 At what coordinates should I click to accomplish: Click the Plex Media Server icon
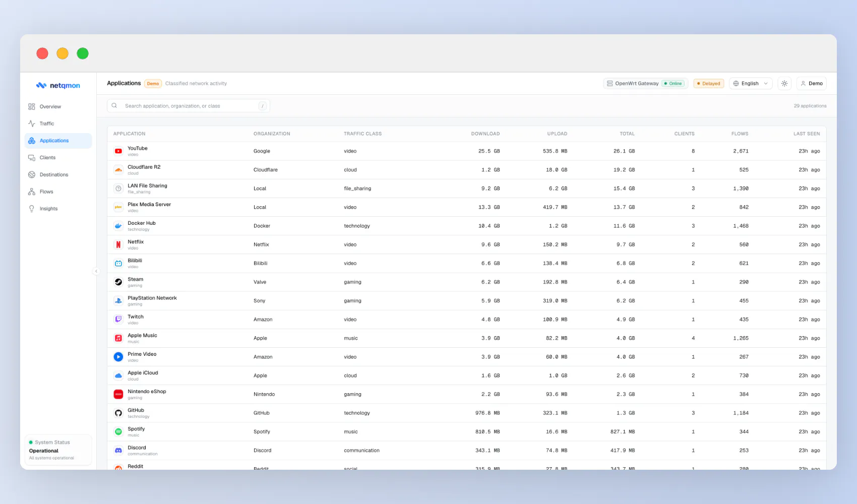(x=118, y=207)
